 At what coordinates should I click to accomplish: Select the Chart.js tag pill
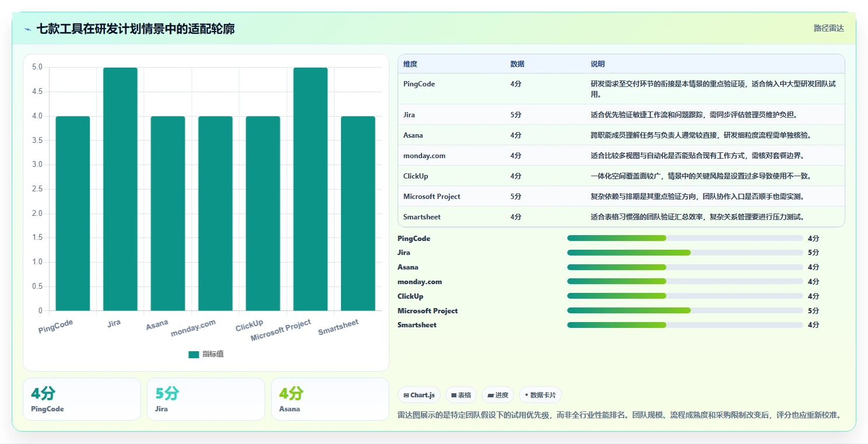click(x=419, y=395)
